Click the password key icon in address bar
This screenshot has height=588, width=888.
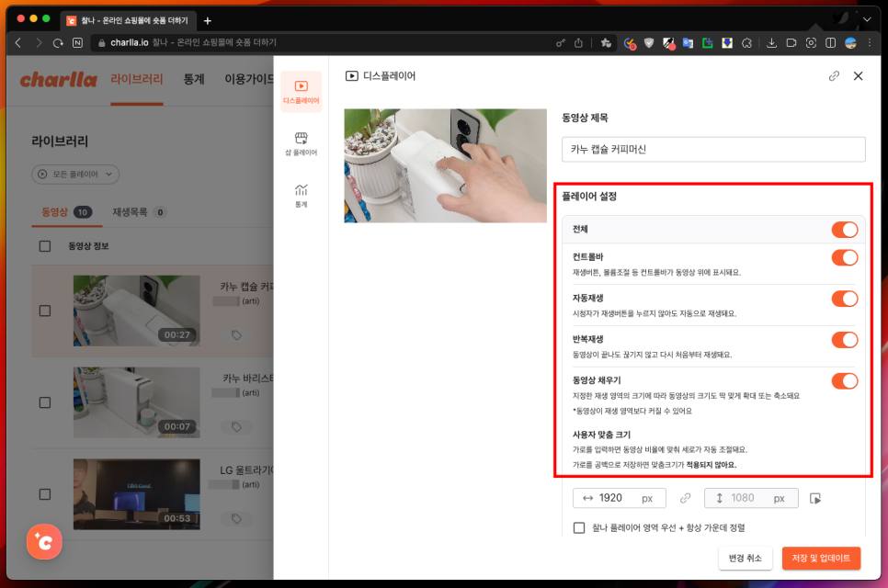click(x=560, y=43)
